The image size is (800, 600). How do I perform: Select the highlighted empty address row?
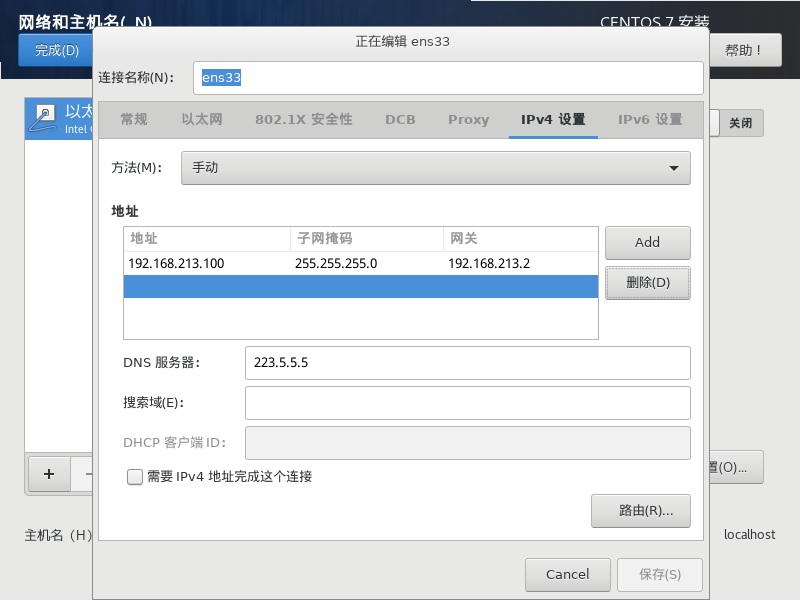(x=361, y=287)
